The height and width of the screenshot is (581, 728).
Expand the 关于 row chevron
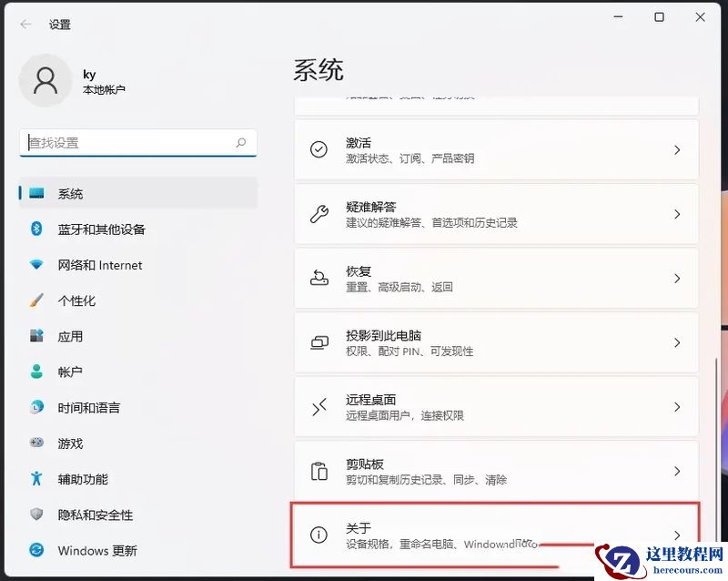[x=677, y=536]
